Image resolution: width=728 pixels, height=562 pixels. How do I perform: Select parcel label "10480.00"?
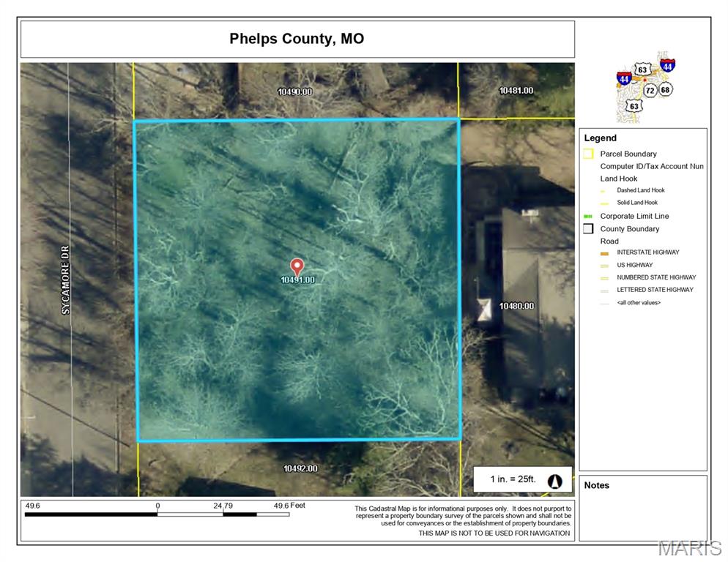pyautogui.click(x=516, y=306)
